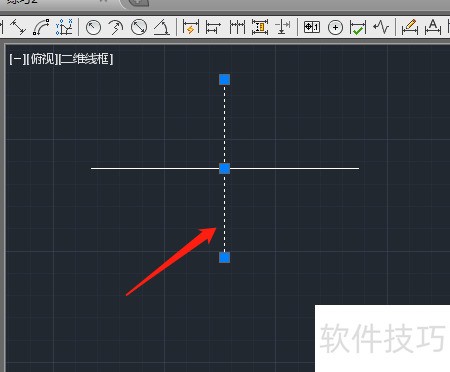Open the [俯视] view controls menu
Screen dimensions: 450x372
pos(42,59)
